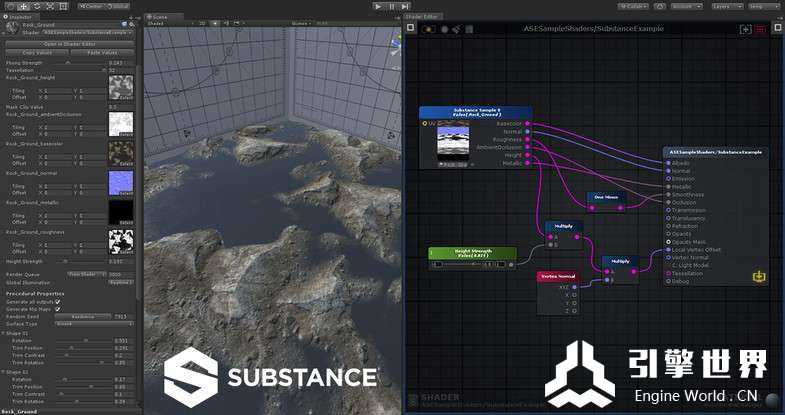Click left panel toggle square in Shader Editor
785x415 pixels.
411,28
